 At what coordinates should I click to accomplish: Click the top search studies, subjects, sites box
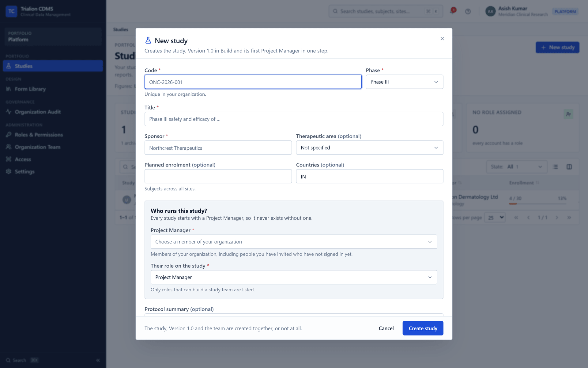pyautogui.click(x=386, y=11)
